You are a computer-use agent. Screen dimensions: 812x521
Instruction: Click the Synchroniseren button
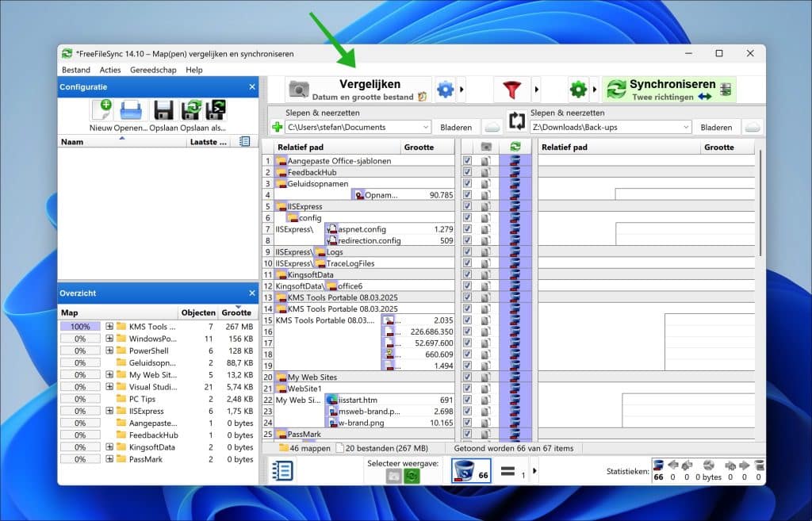(x=669, y=90)
